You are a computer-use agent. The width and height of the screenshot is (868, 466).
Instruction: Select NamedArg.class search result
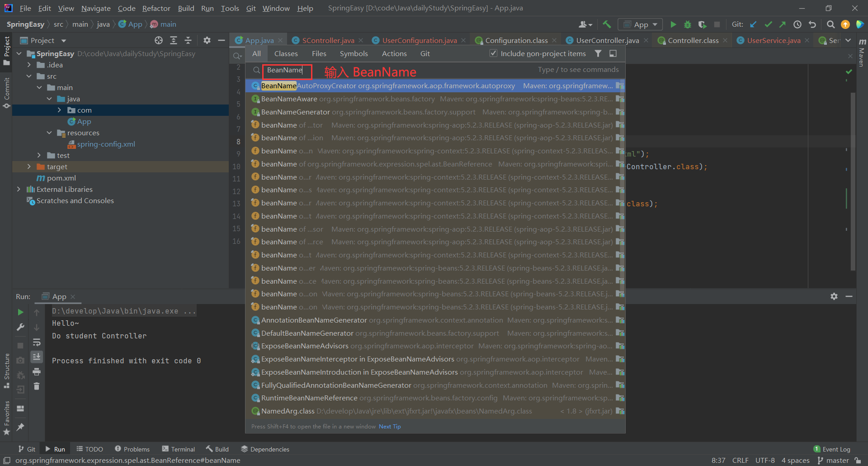(435, 411)
